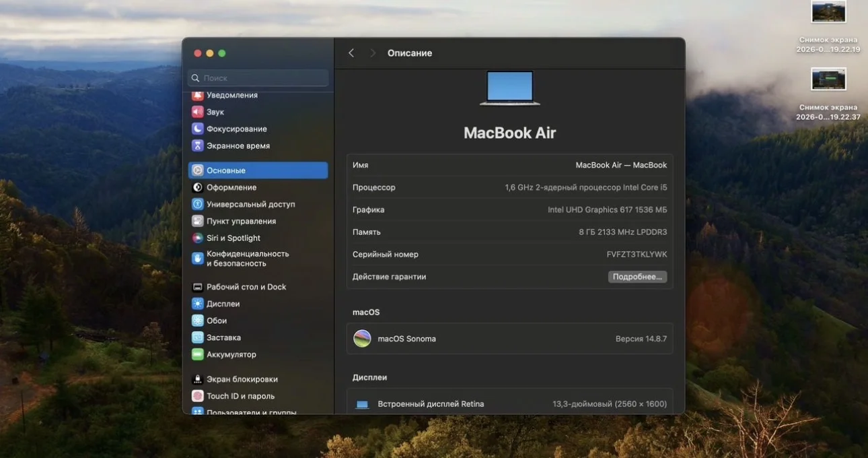
Task: Click the built-in Retina display icon
Action: 362,405
